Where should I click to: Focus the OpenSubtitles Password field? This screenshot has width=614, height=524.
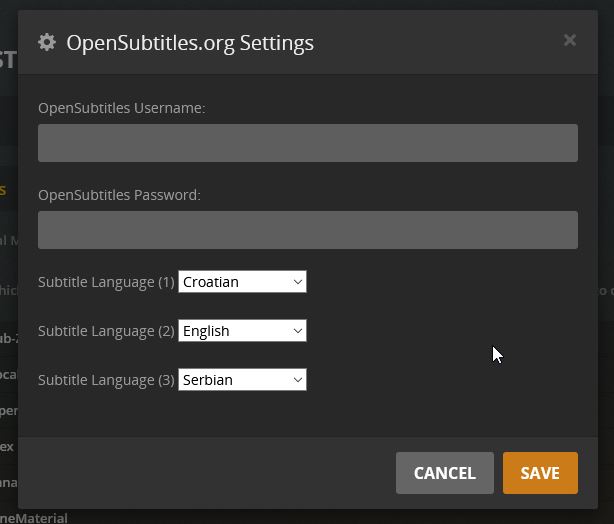point(307,230)
